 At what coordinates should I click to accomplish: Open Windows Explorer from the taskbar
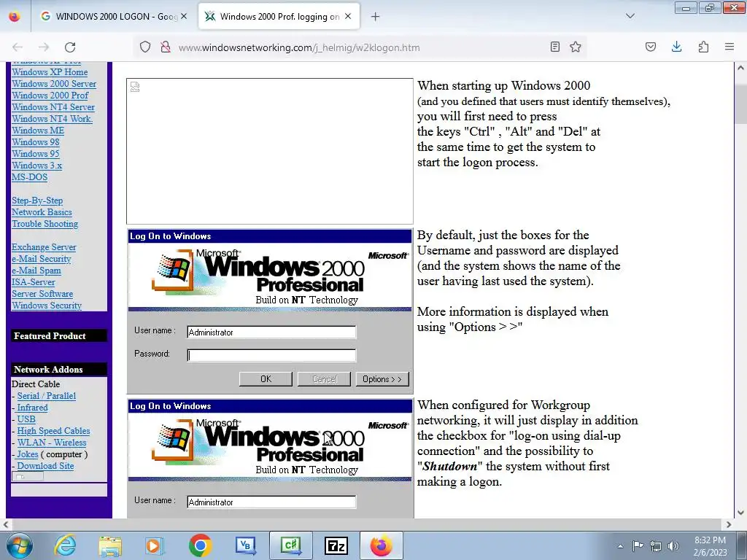coord(110,545)
